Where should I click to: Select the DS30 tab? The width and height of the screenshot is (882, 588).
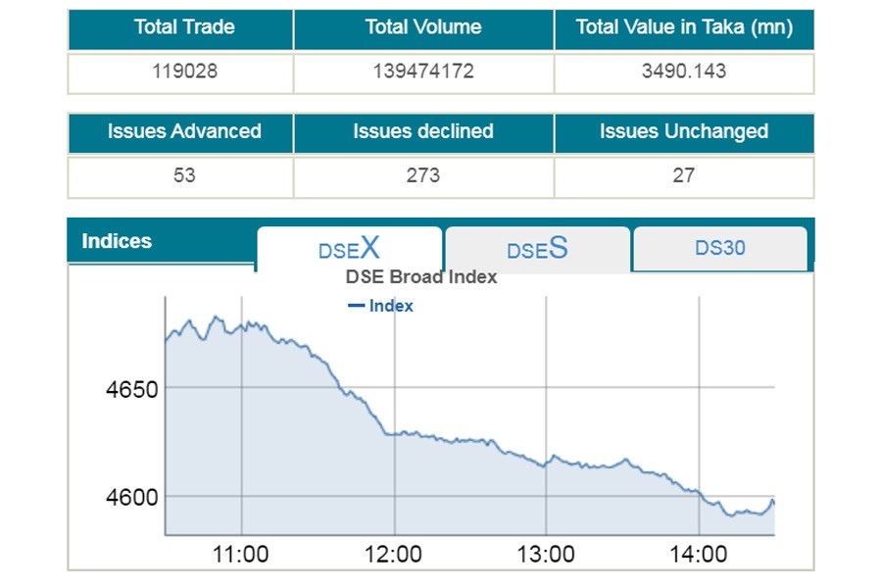tap(720, 248)
